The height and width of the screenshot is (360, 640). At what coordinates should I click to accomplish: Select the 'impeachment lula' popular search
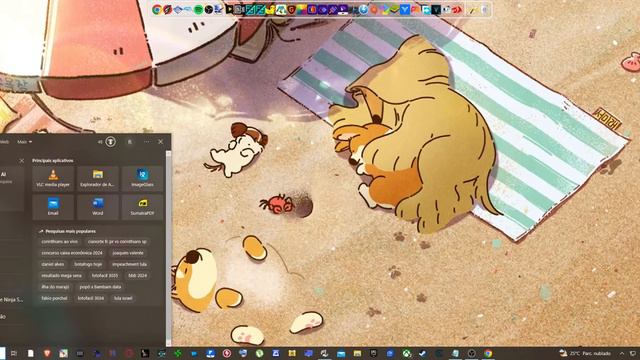tap(129, 264)
